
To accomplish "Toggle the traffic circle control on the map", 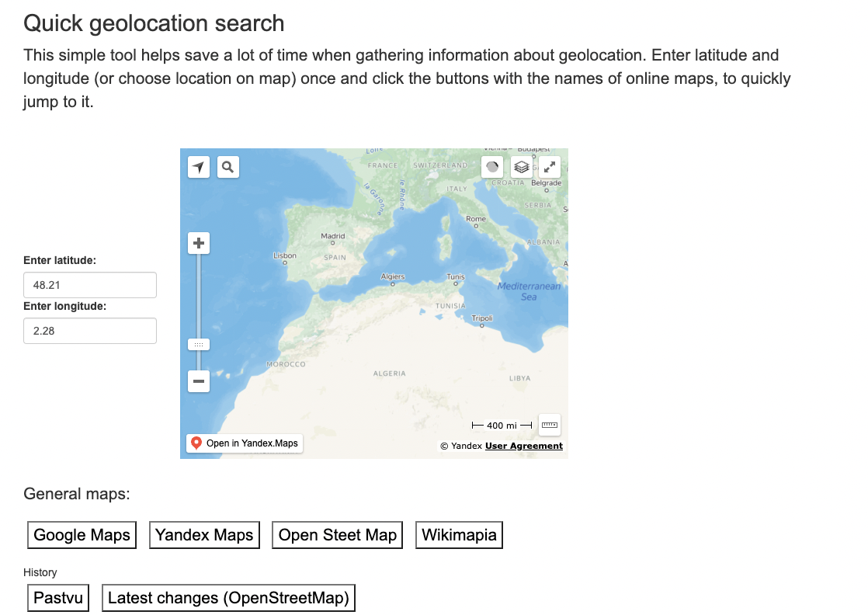I will 492,167.
